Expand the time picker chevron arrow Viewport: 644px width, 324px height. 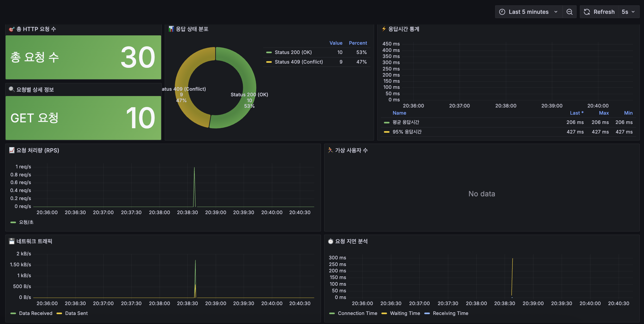coord(556,12)
